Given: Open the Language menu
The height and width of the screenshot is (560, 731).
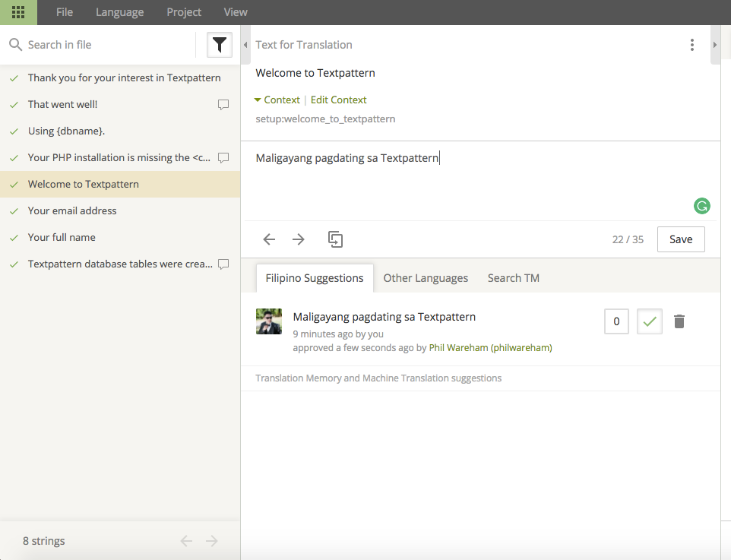Looking at the screenshot, I should [120, 12].
